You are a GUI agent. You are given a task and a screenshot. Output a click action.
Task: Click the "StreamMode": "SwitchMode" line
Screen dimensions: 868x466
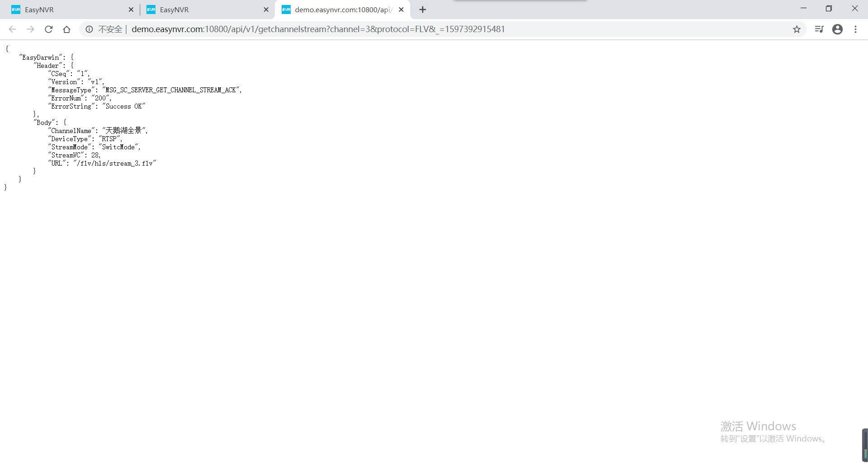pyautogui.click(x=94, y=147)
